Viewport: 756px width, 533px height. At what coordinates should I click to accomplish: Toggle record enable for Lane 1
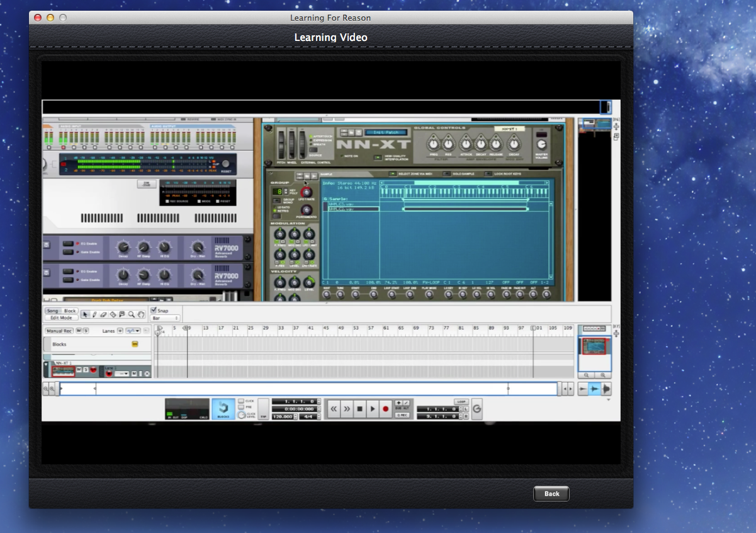click(x=109, y=374)
